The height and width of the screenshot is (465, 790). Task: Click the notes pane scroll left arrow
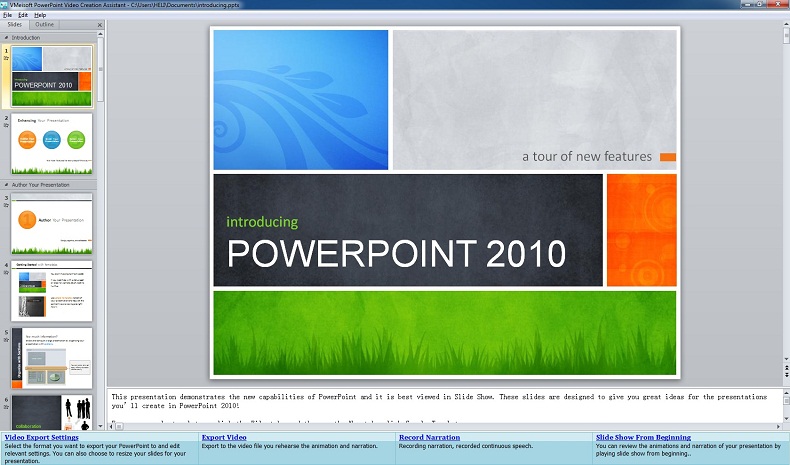click(x=112, y=427)
